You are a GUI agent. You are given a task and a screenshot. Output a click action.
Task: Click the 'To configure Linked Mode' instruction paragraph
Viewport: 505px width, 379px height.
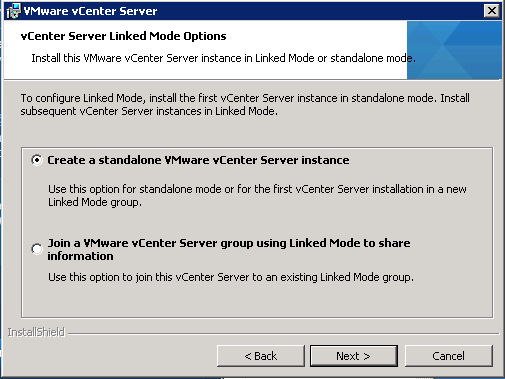point(245,105)
